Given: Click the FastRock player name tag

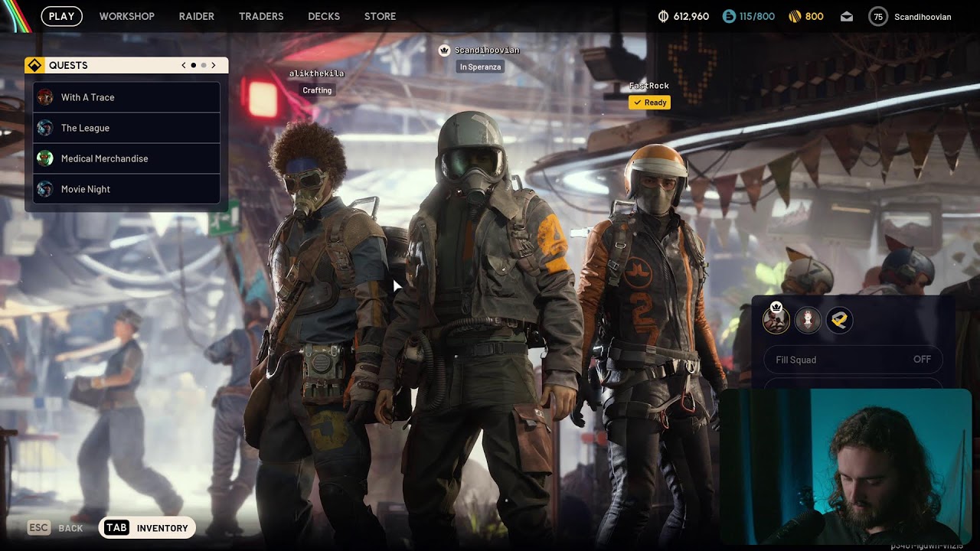Looking at the screenshot, I should [x=649, y=86].
